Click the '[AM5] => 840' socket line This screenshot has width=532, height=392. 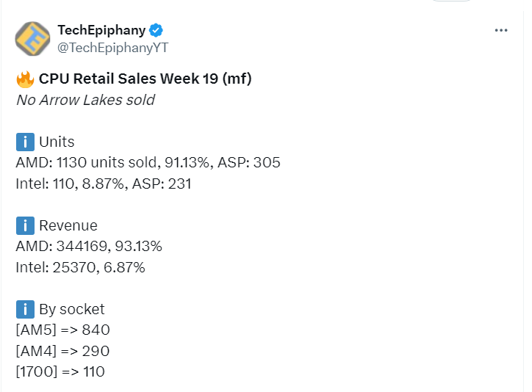(x=62, y=330)
